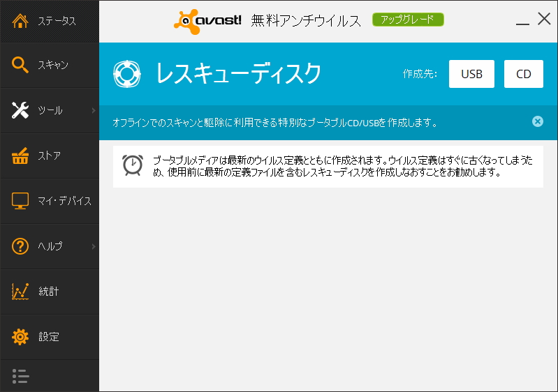Image resolution: width=558 pixels, height=392 pixels.
Task: Close the avast window
Action: 544,19
